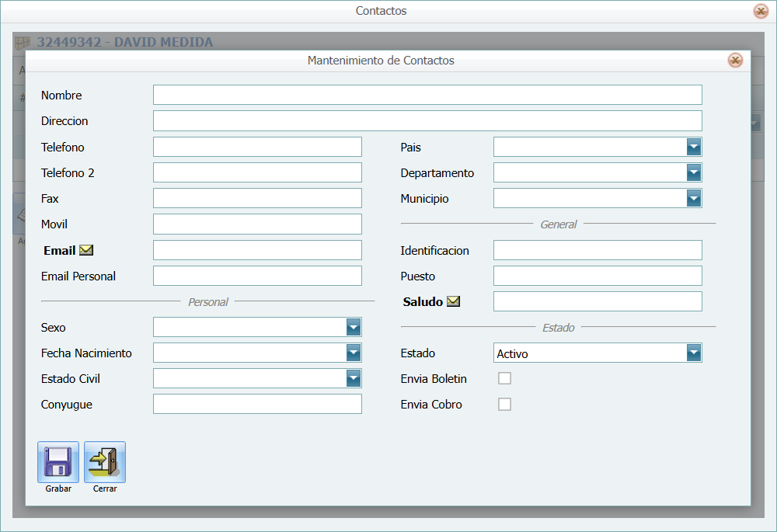
Task: Check the Envia Cobro checkbox
Action: point(504,404)
